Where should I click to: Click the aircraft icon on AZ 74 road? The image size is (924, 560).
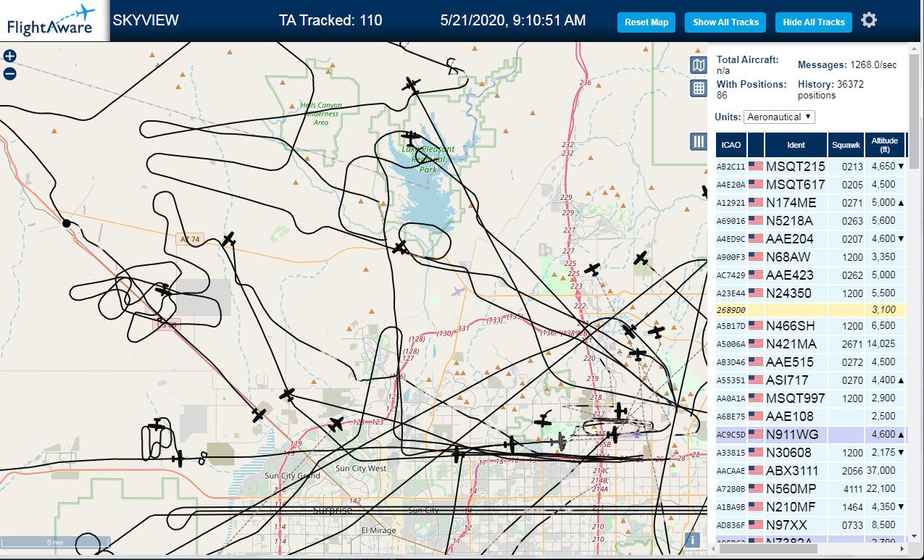click(x=229, y=239)
